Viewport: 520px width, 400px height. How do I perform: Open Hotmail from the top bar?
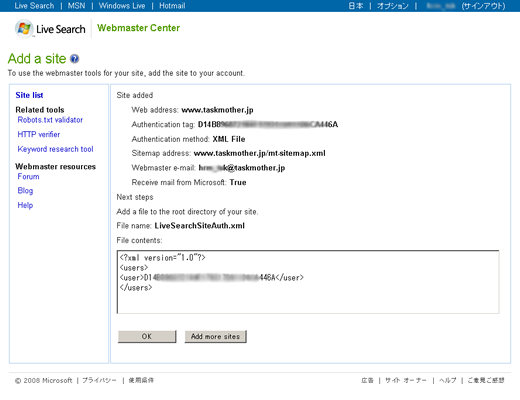[x=172, y=6]
